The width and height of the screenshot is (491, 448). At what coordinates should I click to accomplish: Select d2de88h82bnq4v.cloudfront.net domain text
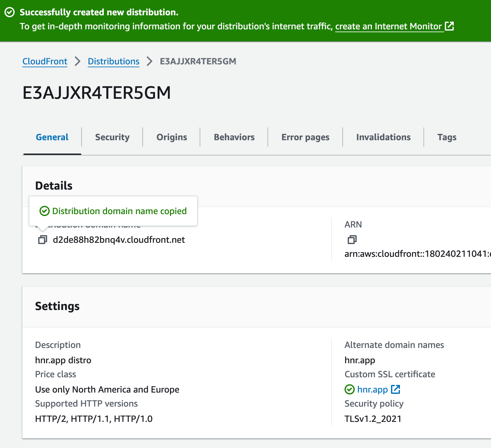coord(119,240)
